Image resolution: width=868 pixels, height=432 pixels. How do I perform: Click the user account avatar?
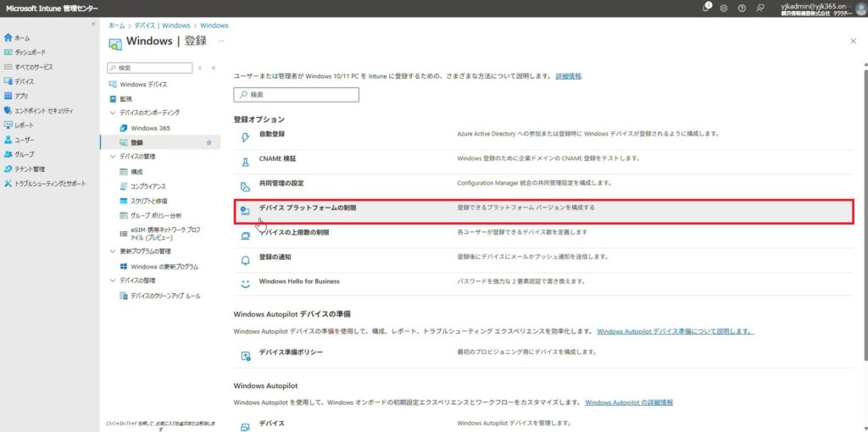860,8
